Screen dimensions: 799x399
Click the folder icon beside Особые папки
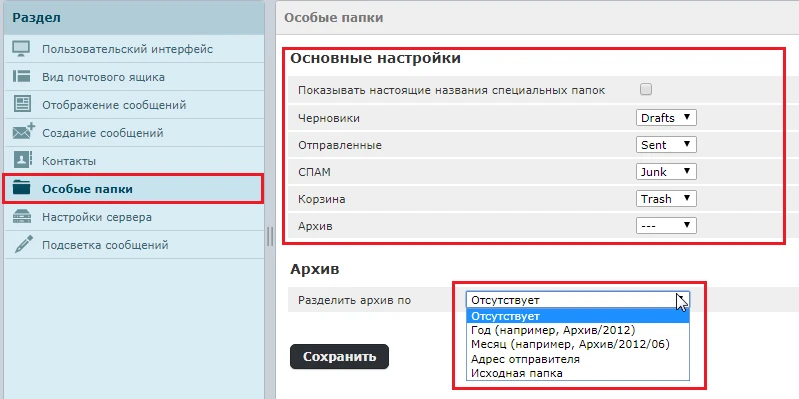(22, 188)
